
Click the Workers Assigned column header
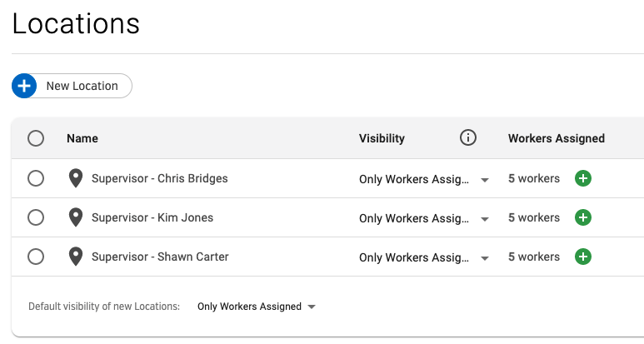(556, 138)
